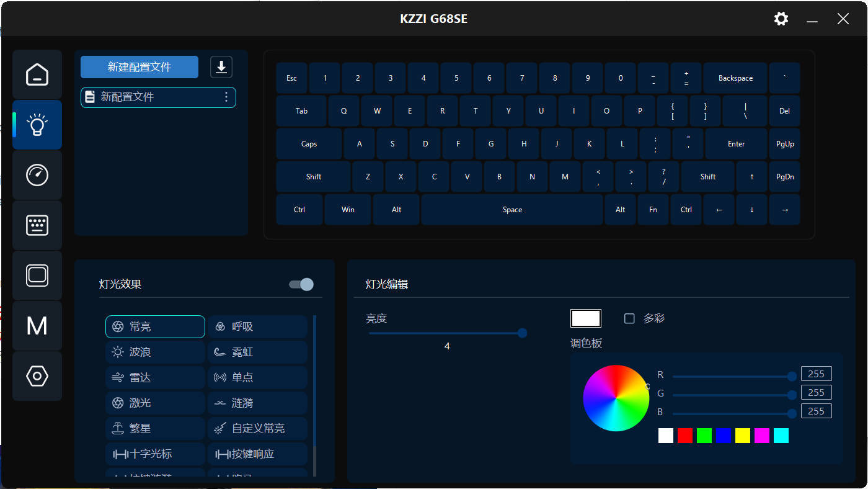
Task: Click the B channel slider handle
Action: 792,413
